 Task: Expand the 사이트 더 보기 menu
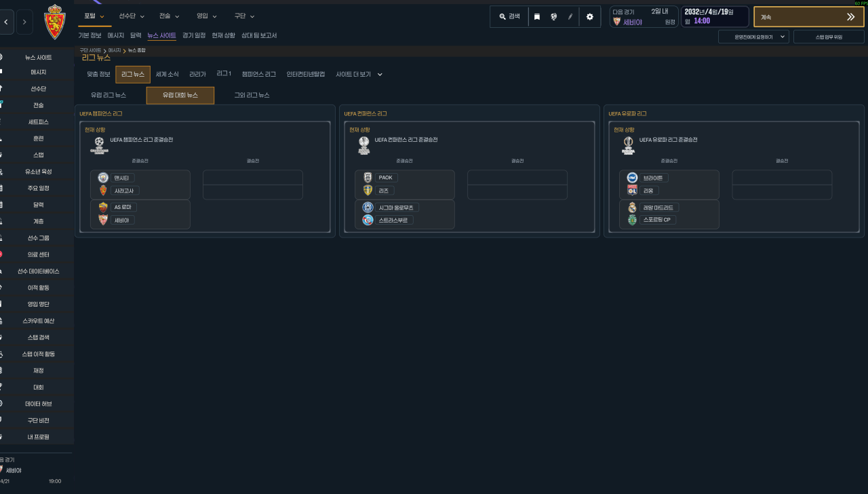[359, 74]
